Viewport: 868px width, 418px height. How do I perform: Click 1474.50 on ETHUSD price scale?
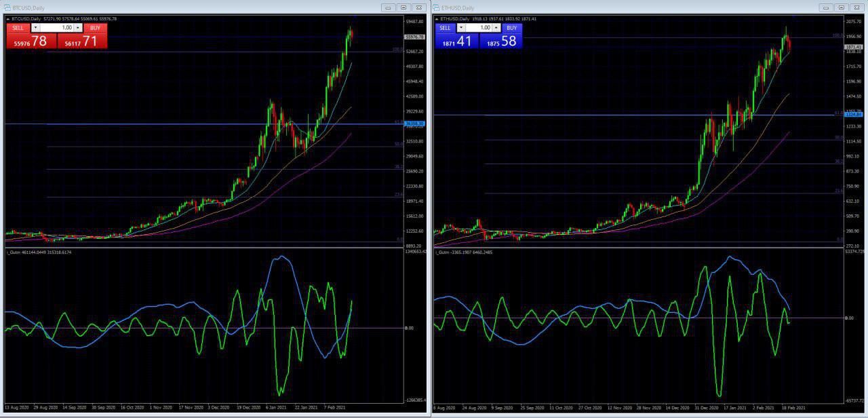[853, 96]
